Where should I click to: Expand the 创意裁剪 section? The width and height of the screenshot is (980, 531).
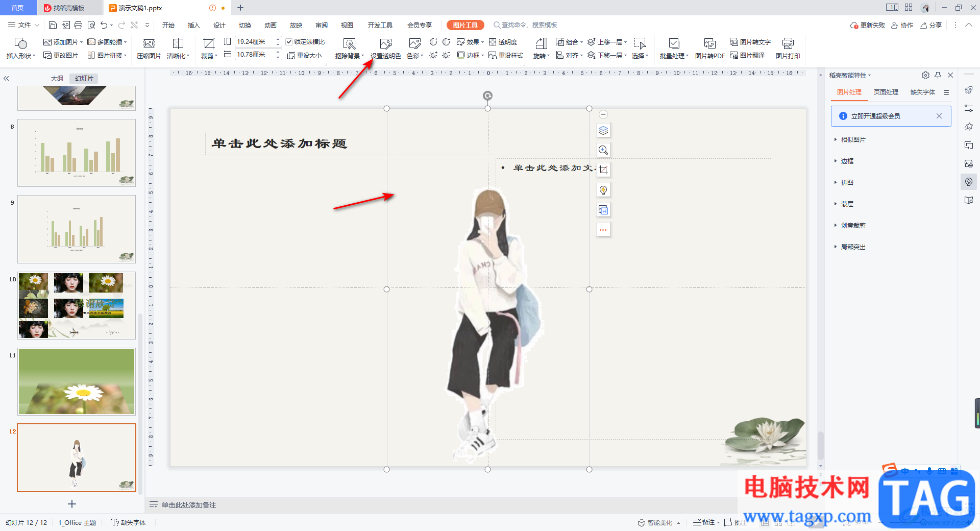click(853, 225)
